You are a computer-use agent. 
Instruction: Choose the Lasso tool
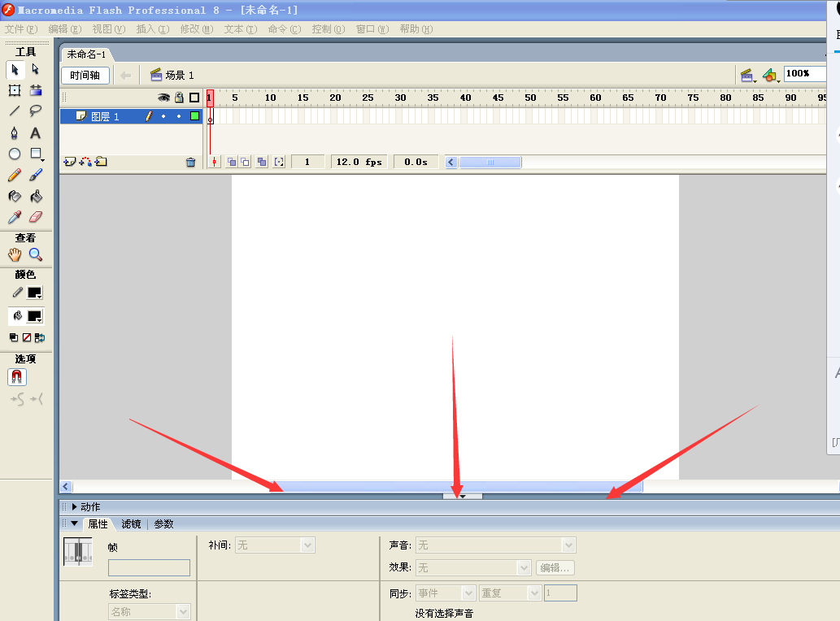36,111
